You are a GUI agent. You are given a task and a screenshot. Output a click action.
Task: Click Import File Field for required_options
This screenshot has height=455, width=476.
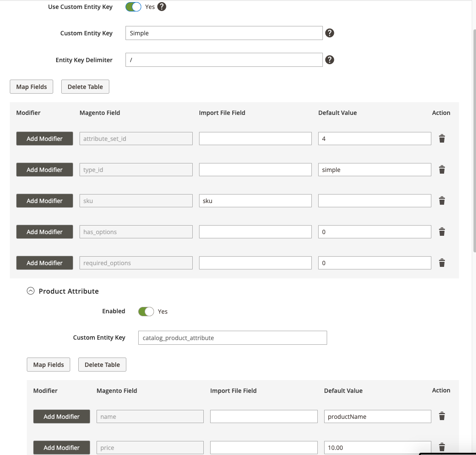click(255, 263)
